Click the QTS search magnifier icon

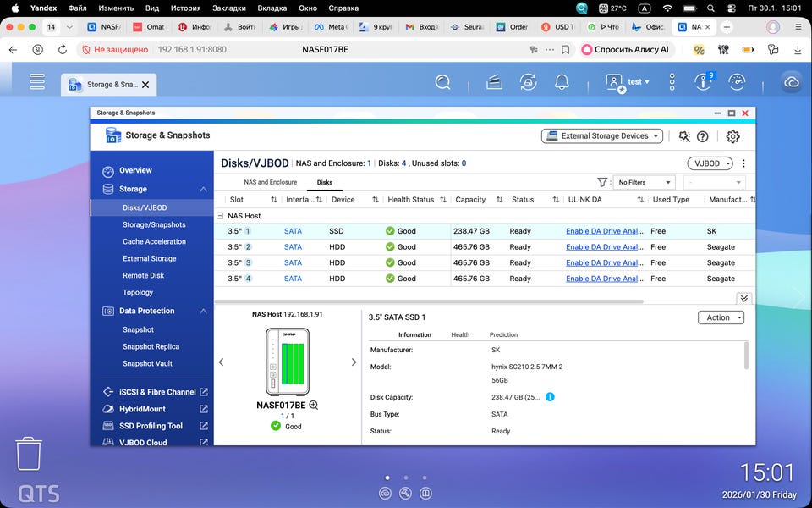pyautogui.click(x=442, y=82)
